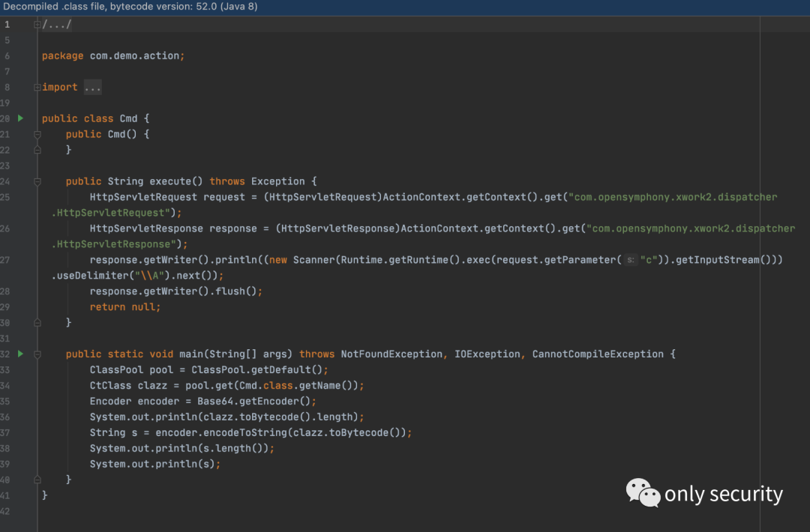Click 'encoder.encodeToString' on line 37
This screenshot has height=532, width=810.
[221, 433]
